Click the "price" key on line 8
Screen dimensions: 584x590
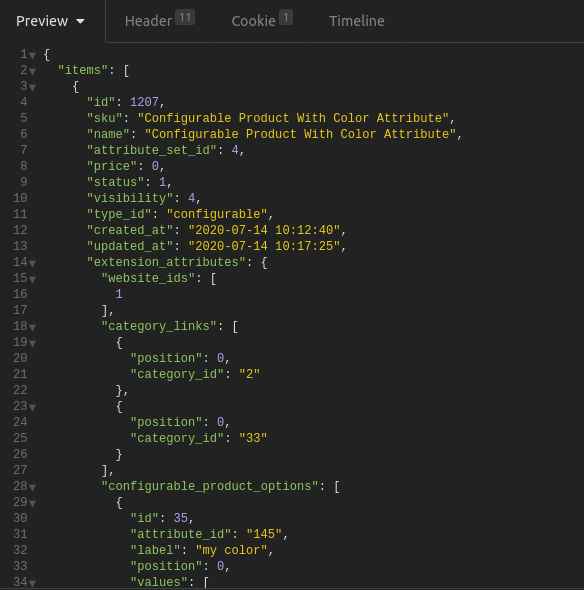112,166
